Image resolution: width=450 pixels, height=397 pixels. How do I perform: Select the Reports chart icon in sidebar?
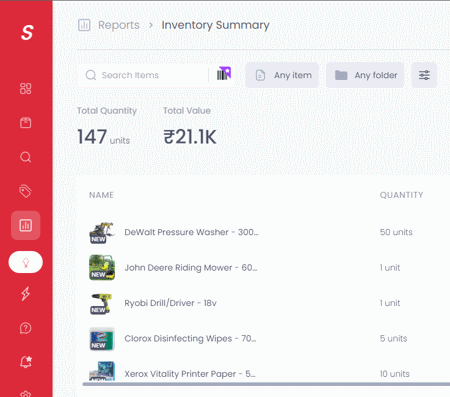(x=26, y=225)
